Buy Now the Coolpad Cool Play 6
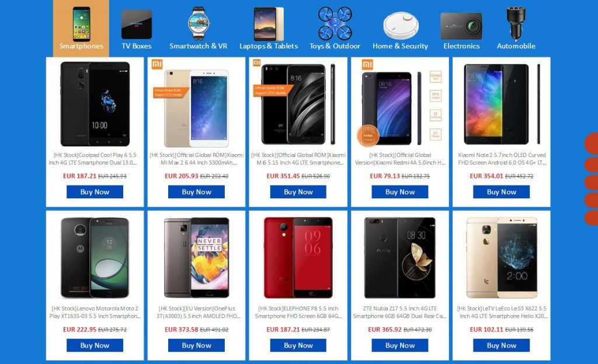 point(95,192)
